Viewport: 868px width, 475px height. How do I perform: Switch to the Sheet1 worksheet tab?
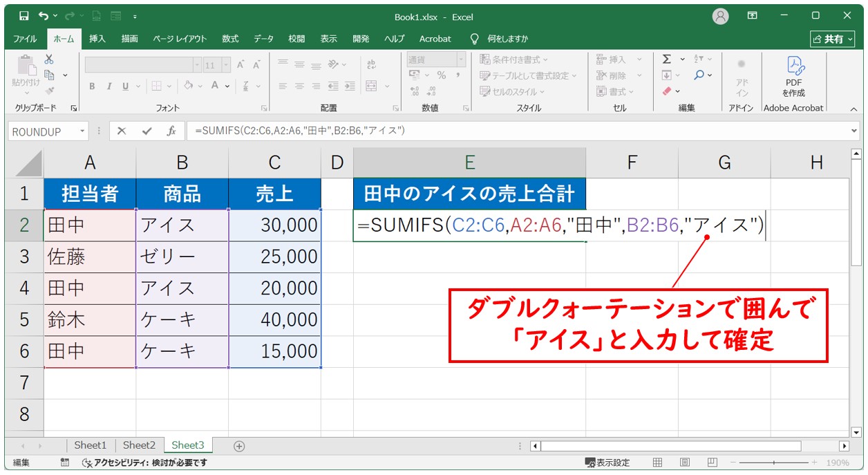91,445
